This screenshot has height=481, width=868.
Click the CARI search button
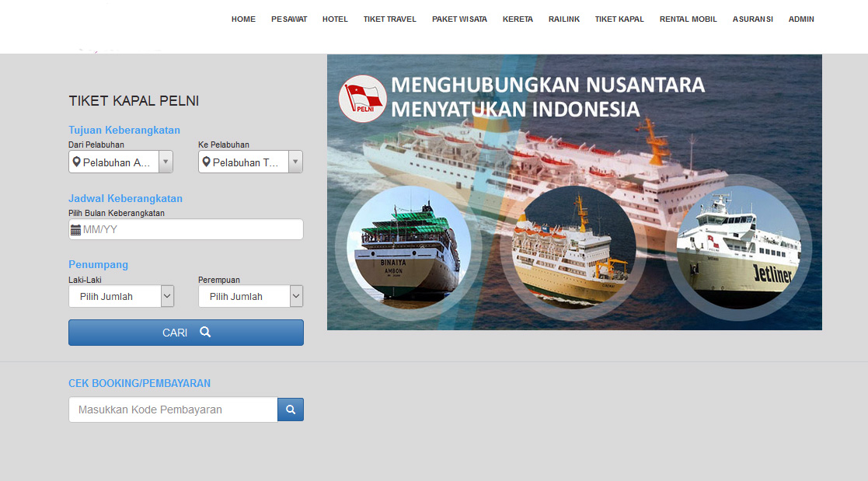click(186, 332)
